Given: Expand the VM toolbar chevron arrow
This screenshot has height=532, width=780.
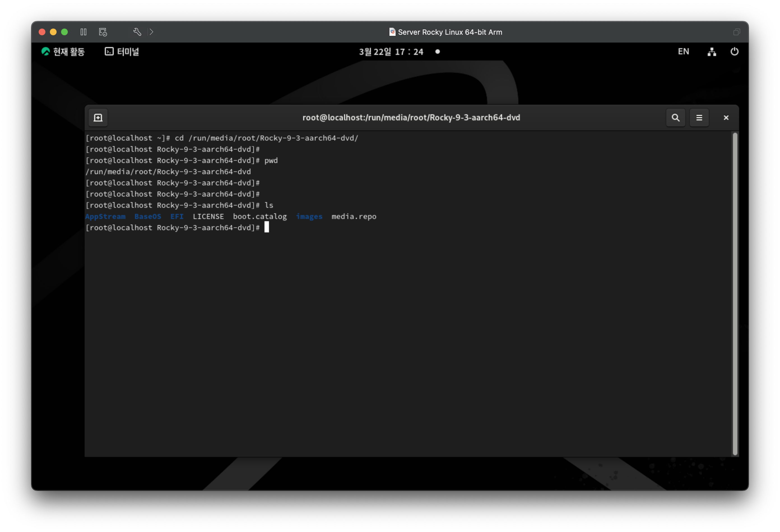Looking at the screenshot, I should coord(151,32).
